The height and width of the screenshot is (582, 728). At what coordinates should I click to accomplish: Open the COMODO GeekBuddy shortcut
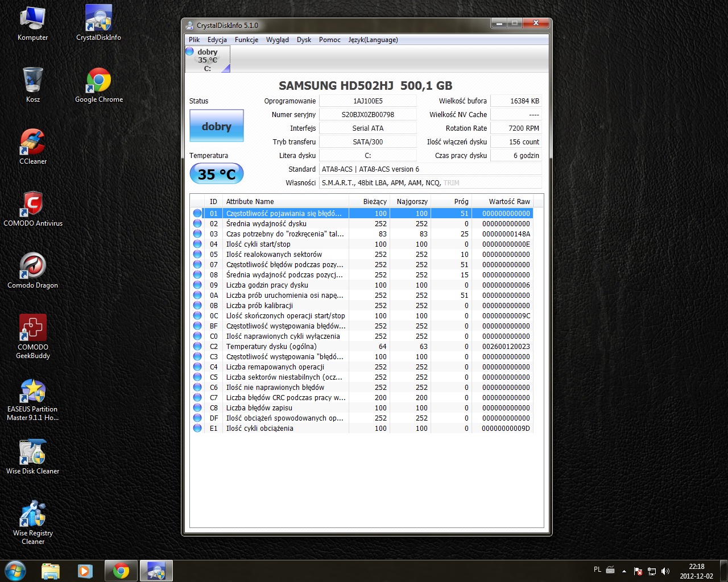click(x=32, y=336)
